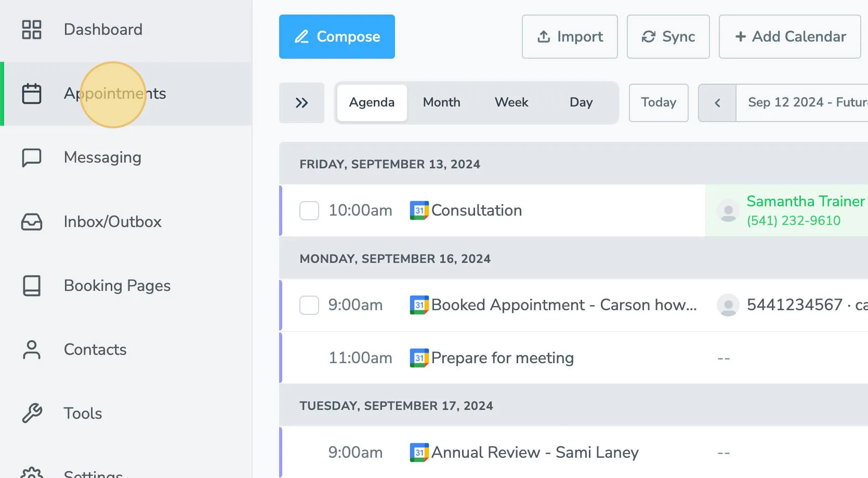The width and height of the screenshot is (868, 478).
Task: Click the Tools wrench icon
Action: pyautogui.click(x=31, y=413)
